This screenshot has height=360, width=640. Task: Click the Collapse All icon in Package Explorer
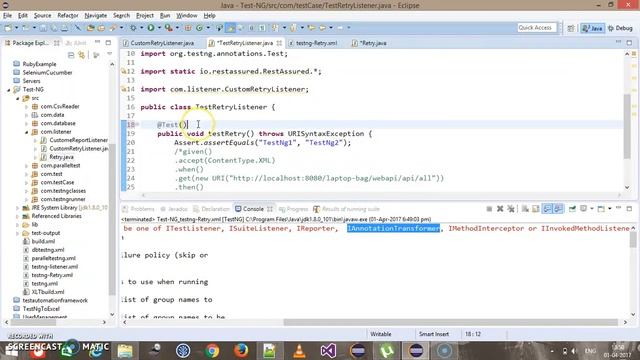click(71, 55)
